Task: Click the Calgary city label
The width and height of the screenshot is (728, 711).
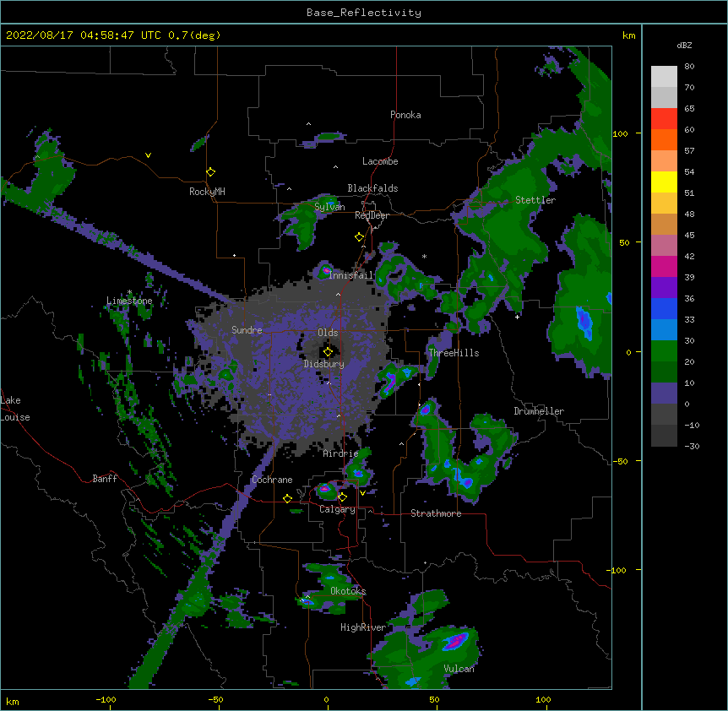Action: [x=337, y=509]
